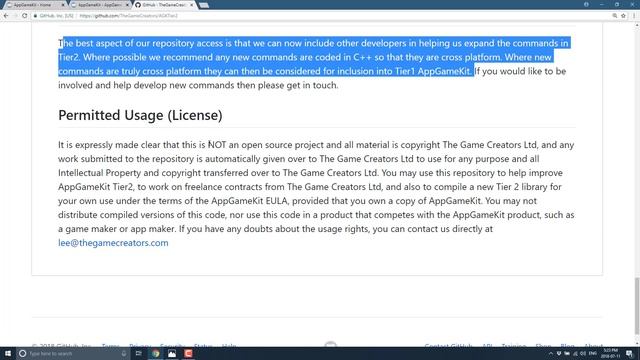
Task: Open the Chrome three-dot menu
Action: (x=634, y=16)
